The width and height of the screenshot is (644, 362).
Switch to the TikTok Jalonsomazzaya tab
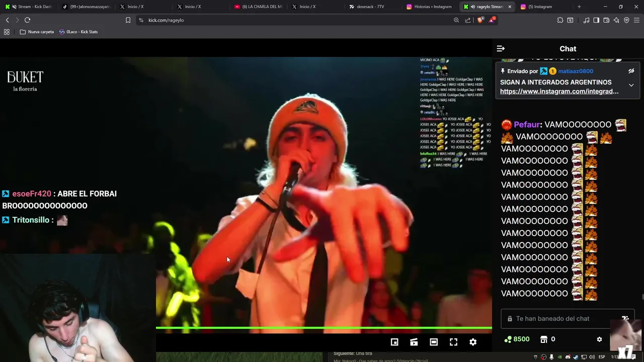point(86,7)
